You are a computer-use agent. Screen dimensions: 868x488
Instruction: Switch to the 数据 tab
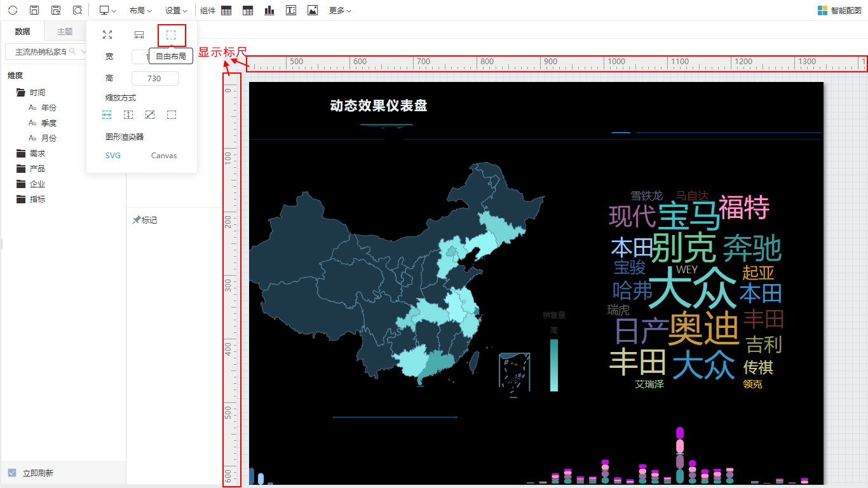click(22, 31)
